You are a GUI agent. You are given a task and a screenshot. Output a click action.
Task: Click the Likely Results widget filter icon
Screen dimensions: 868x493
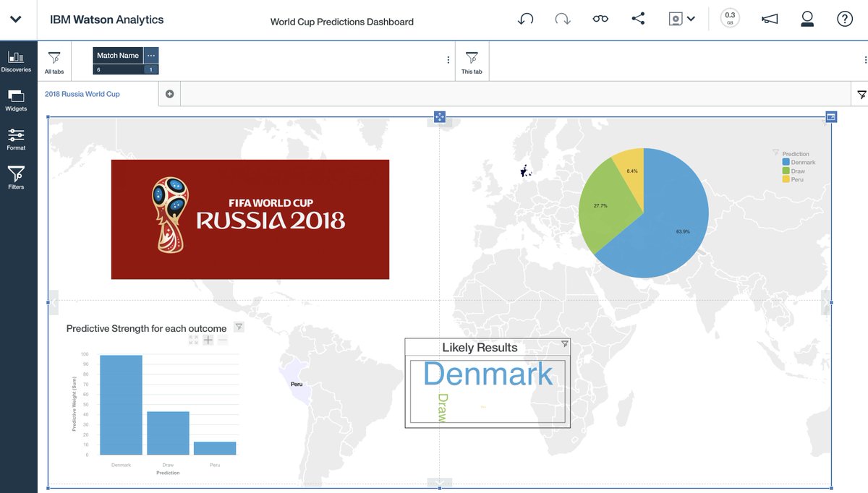pyautogui.click(x=565, y=345)
